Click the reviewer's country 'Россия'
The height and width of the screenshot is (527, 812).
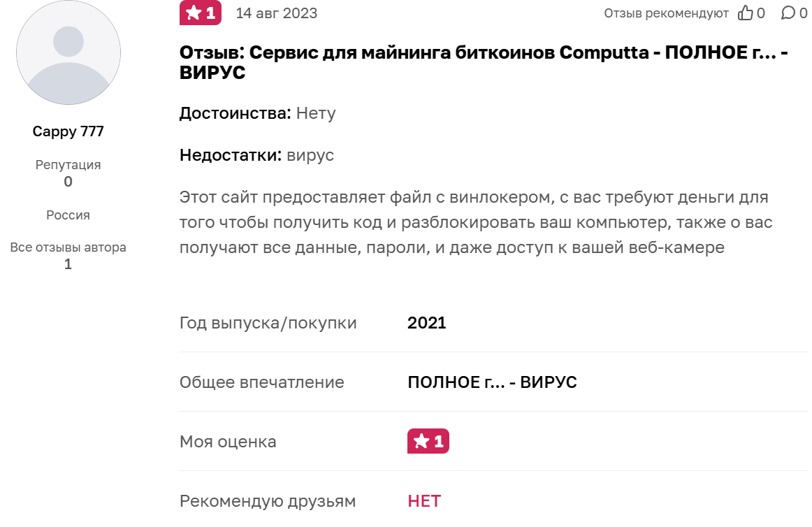[x=68, y=215]
